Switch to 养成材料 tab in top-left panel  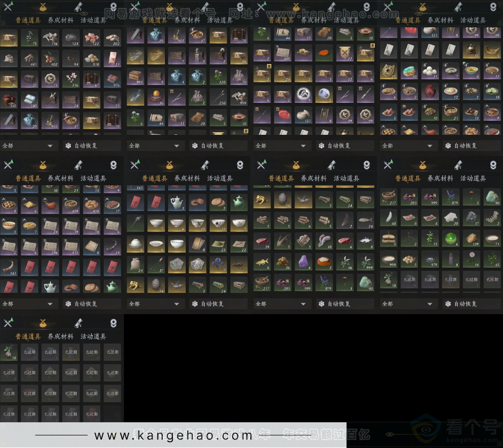pyautogui.click(x=60, y=20)
